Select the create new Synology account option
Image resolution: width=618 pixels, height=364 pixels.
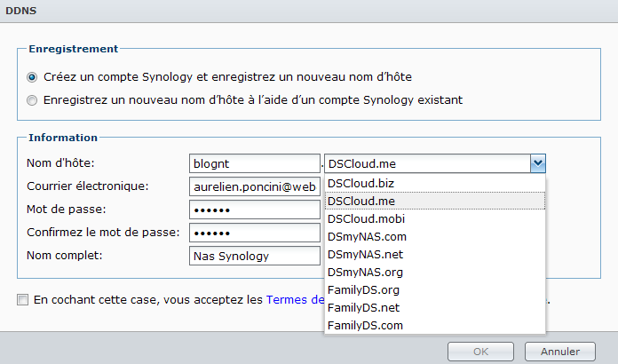click(33, 77)
